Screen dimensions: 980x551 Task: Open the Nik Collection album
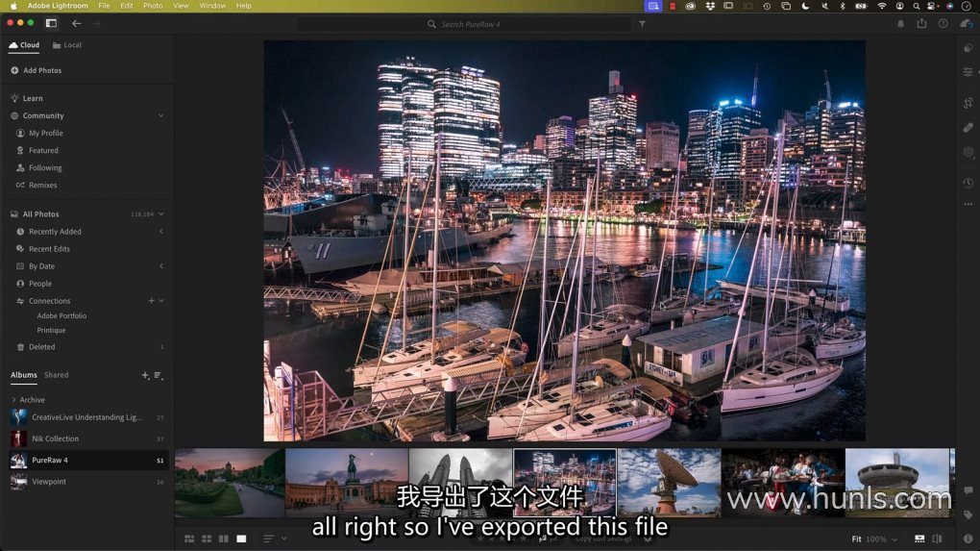pos(87,439)
